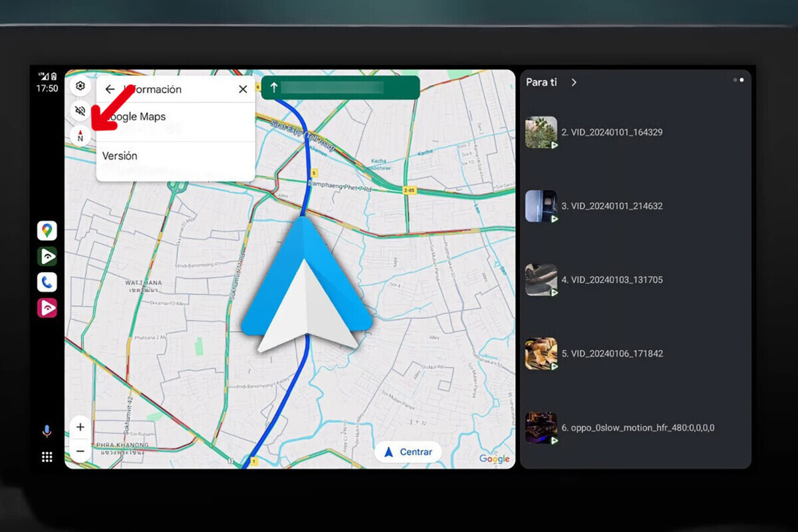Open Google Maps from the app rail

[x=47, y=231]
